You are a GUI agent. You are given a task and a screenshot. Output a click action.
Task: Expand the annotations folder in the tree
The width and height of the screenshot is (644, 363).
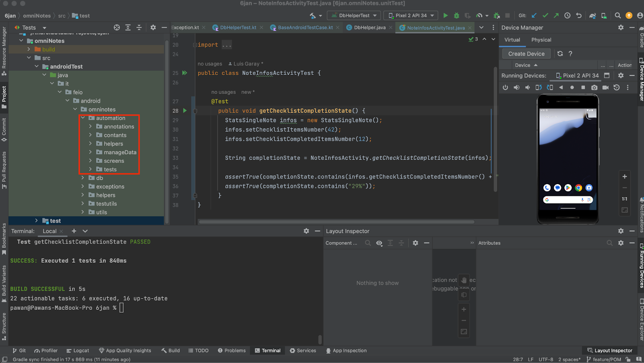91,127
